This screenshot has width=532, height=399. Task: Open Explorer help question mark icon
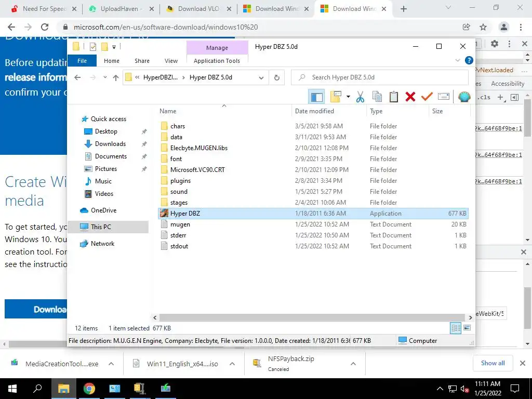[469, 60]
